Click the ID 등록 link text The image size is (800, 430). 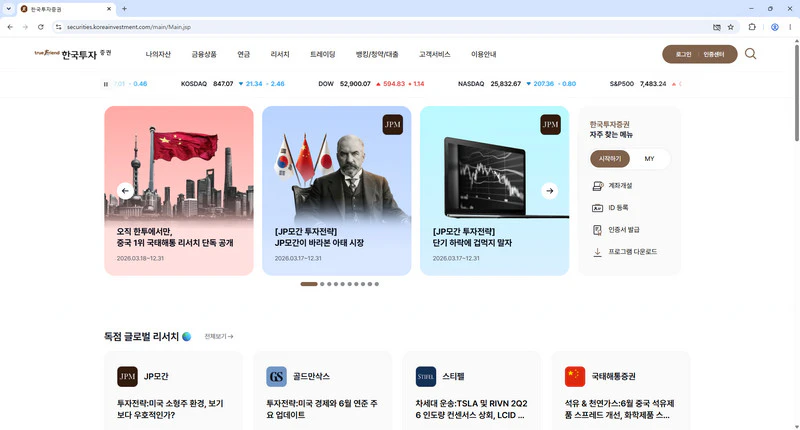(x=618, y=208)
